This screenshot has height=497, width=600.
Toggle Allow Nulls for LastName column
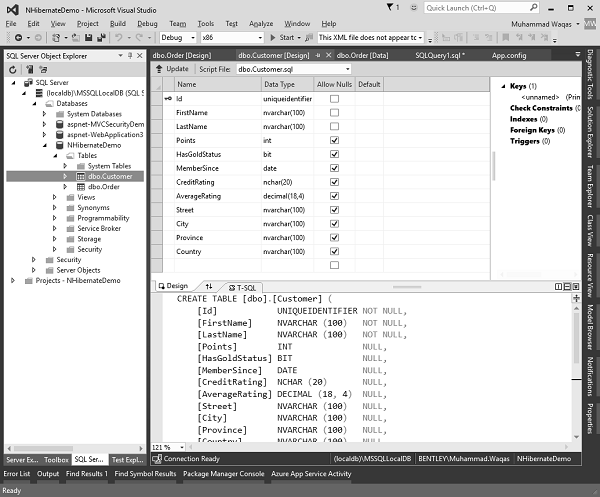pos(334,126)
